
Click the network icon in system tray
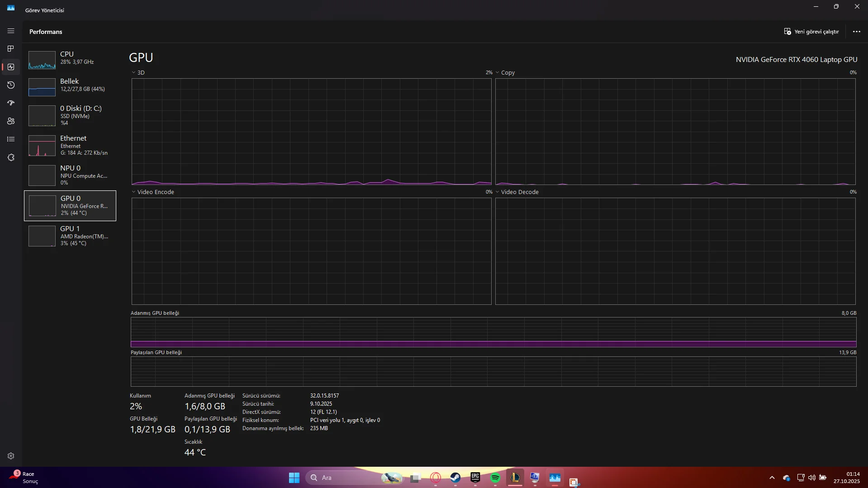coord(801,478)
